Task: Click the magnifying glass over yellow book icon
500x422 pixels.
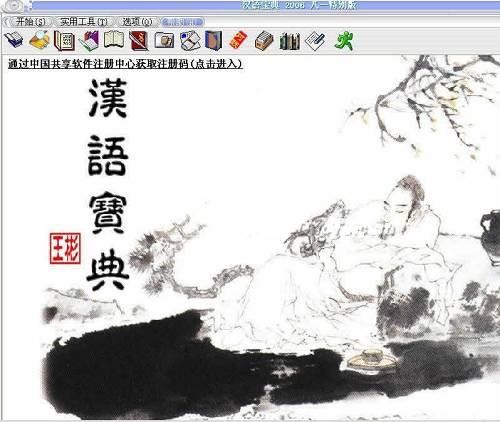Action: [x=39, y=40]
